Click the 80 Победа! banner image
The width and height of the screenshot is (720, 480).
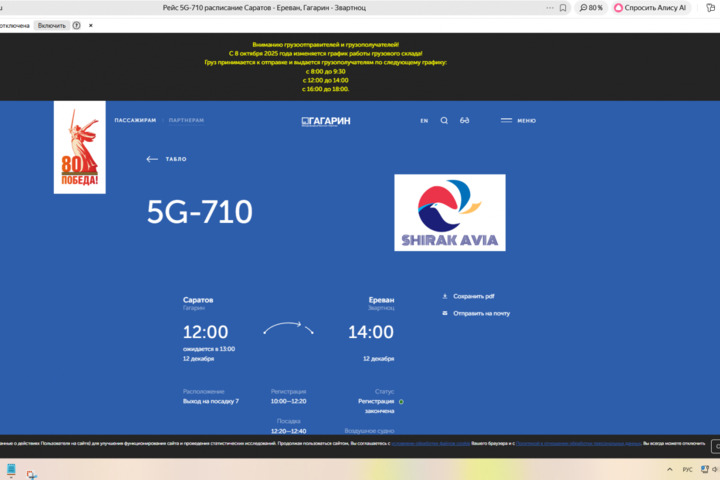(79, 148)
